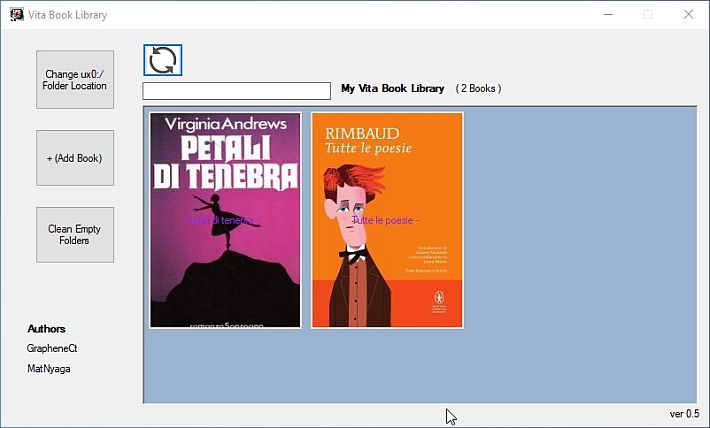Click author name GrapheneCt

click(52, 348)
